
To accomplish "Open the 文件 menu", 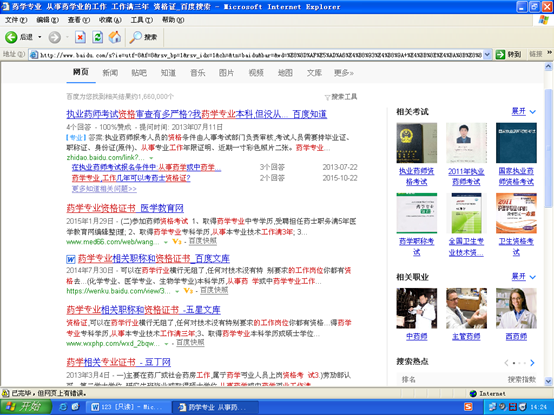I will (16, 20).
